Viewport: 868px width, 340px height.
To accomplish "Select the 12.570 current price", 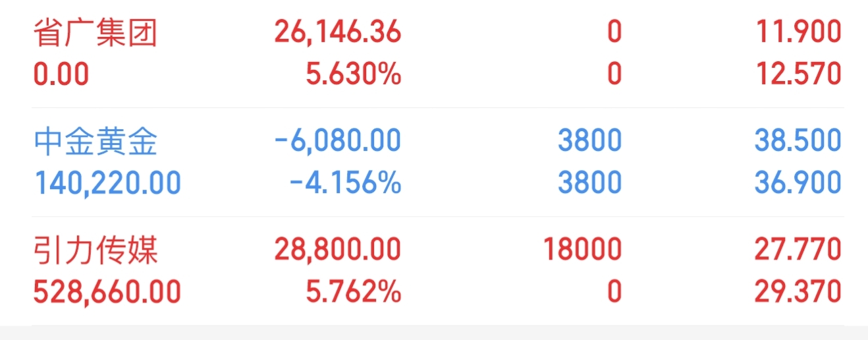I will pos(799,75).
